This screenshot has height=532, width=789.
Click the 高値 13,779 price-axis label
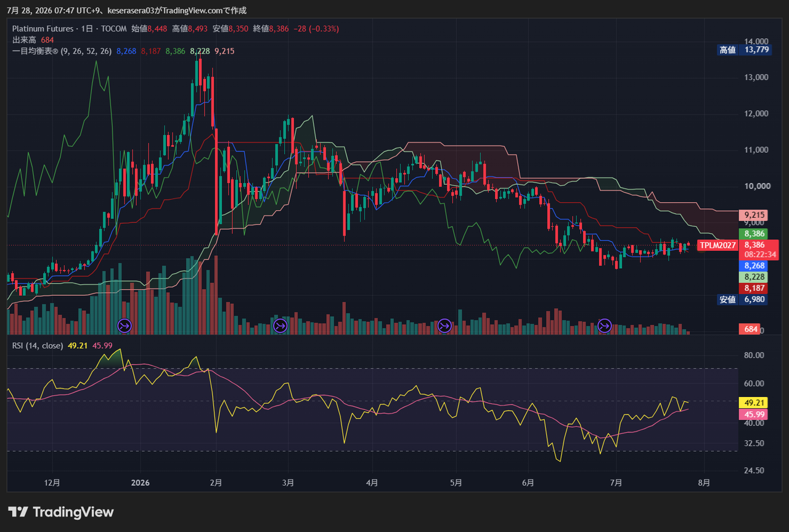tap(744, 50)
